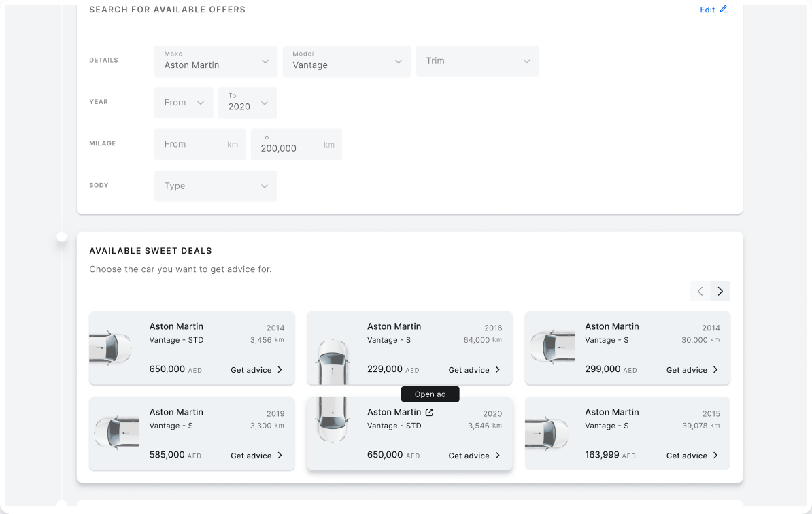Get advice for 2019 Vantage S 585,000 AED
Screen dimensions: 812x514
pyautogui.click(x=256, y=456)
